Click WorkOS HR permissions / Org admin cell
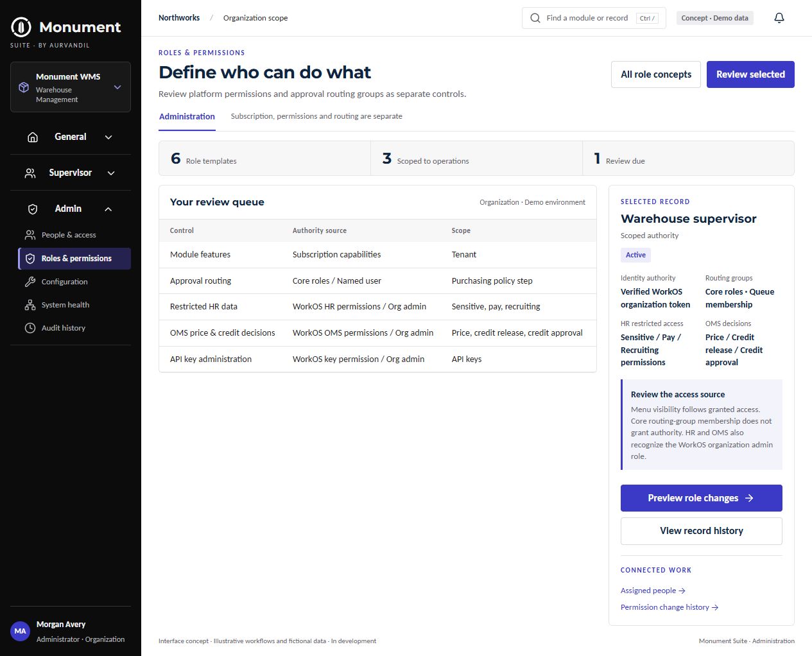The height and width of the screenshot is (656, 812). [x=359, y=307]
